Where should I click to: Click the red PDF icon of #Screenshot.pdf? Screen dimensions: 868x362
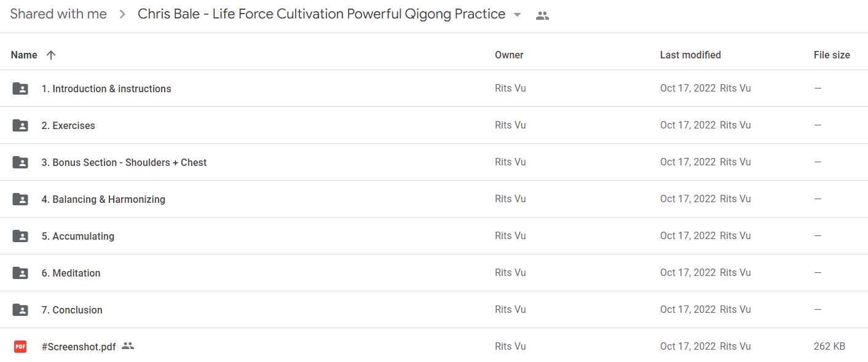(20, 347)
